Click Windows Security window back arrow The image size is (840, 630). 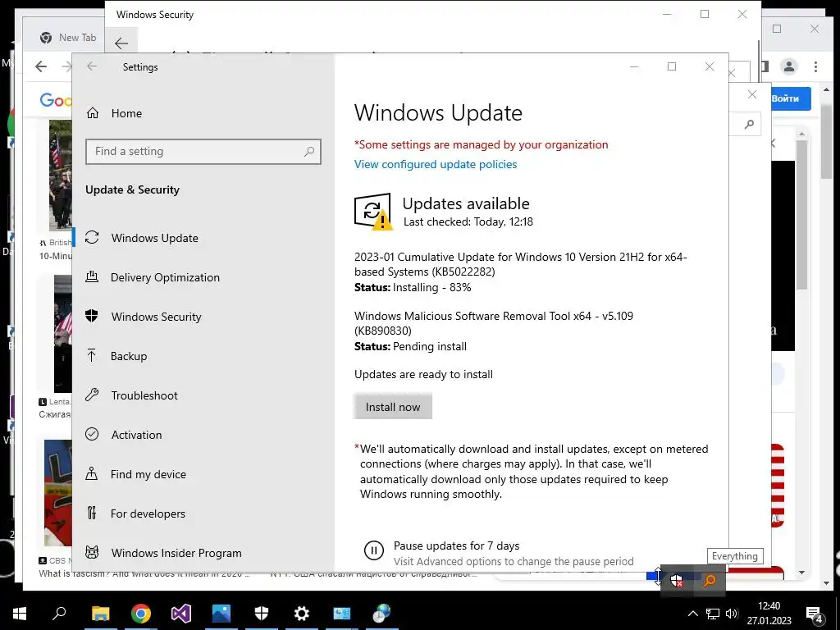point(121,43)
